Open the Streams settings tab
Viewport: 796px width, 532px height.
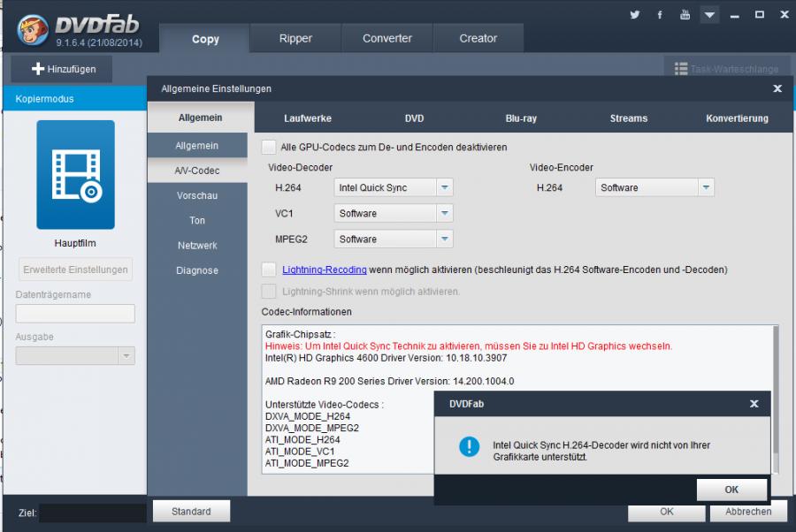[629, 118]
